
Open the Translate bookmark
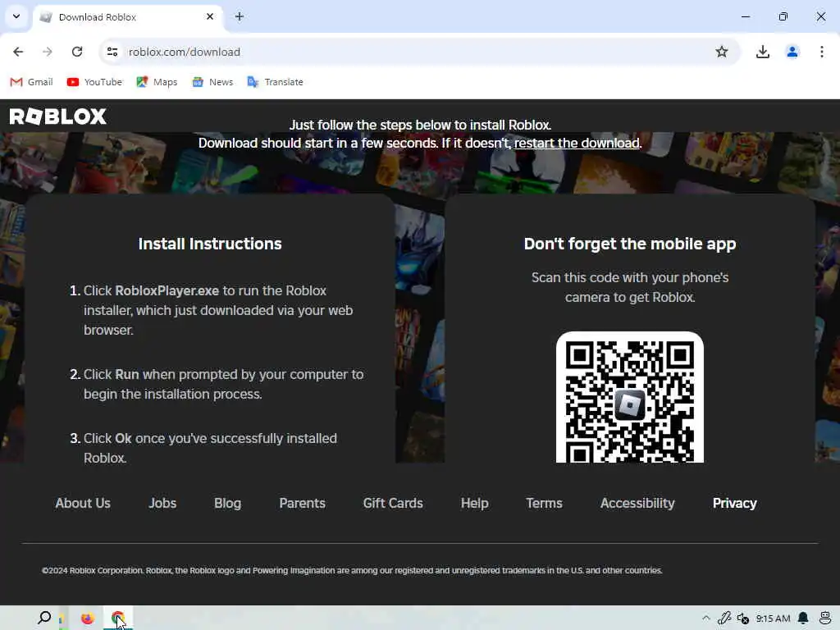pos(276,82)
